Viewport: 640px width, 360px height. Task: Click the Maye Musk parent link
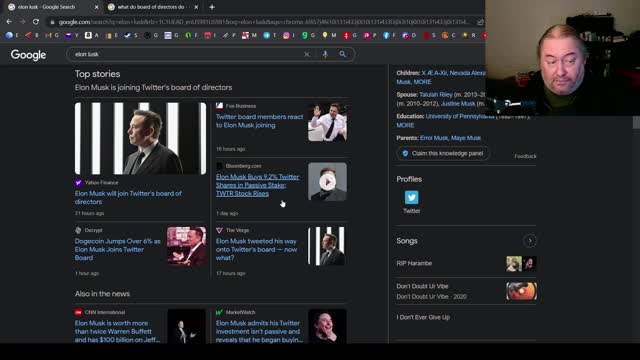click(x=466, y=138)
